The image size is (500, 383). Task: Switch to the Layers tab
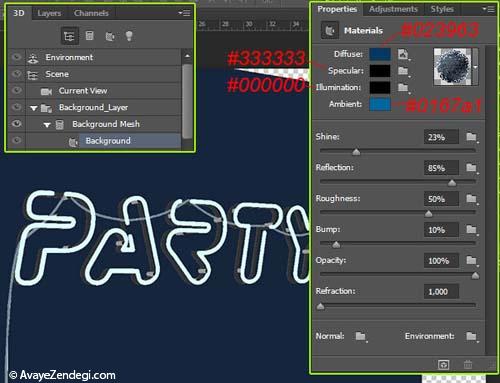[49, 13]
